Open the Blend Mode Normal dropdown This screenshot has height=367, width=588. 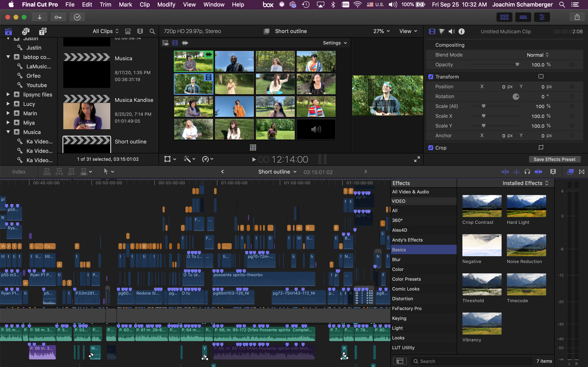click(538, 55)
